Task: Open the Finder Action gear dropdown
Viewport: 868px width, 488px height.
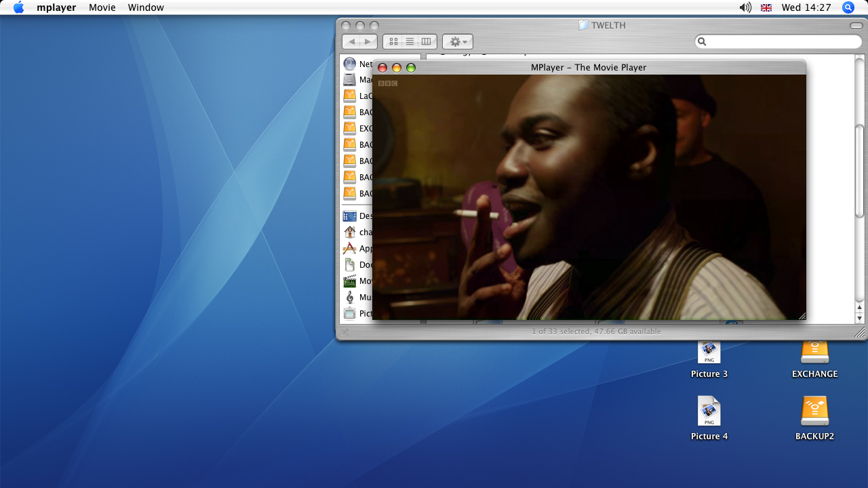Action: pyautogui.click(x=458, y=41)
